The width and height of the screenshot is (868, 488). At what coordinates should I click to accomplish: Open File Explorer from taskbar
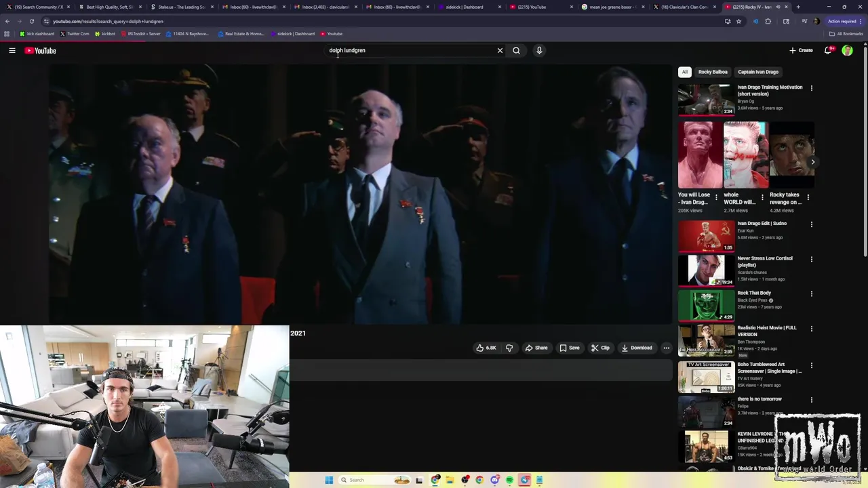(449, 480)
